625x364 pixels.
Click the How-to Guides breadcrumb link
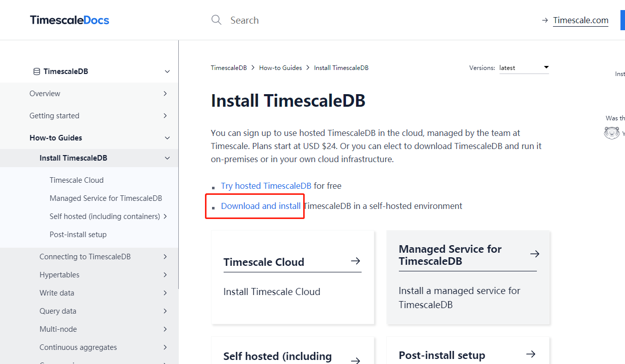281,67
